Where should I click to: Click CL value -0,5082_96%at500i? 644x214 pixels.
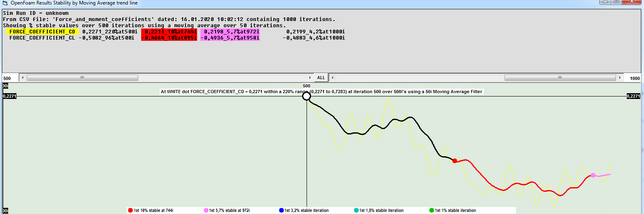click(107, 38)
